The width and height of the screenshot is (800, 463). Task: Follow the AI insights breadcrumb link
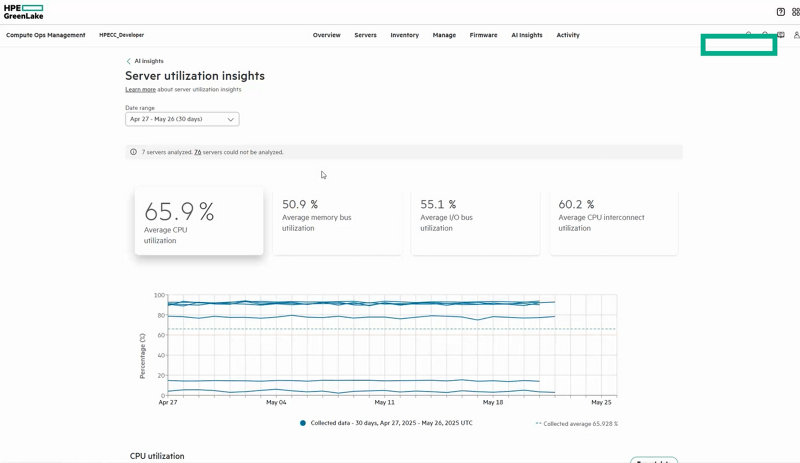149,61
